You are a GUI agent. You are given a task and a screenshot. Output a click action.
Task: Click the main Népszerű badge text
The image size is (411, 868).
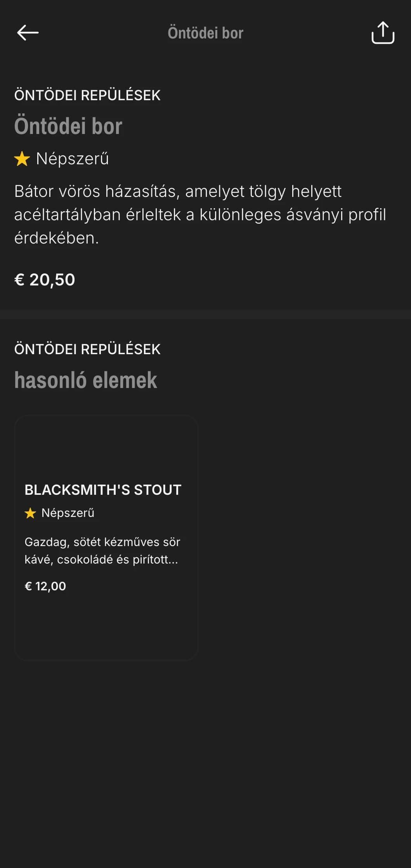click(73, 159)
